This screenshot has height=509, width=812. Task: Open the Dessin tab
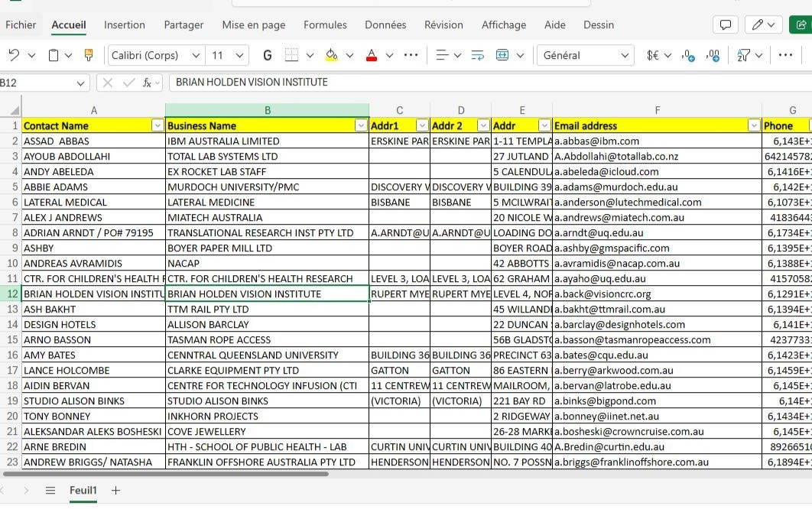pos(599,25)
